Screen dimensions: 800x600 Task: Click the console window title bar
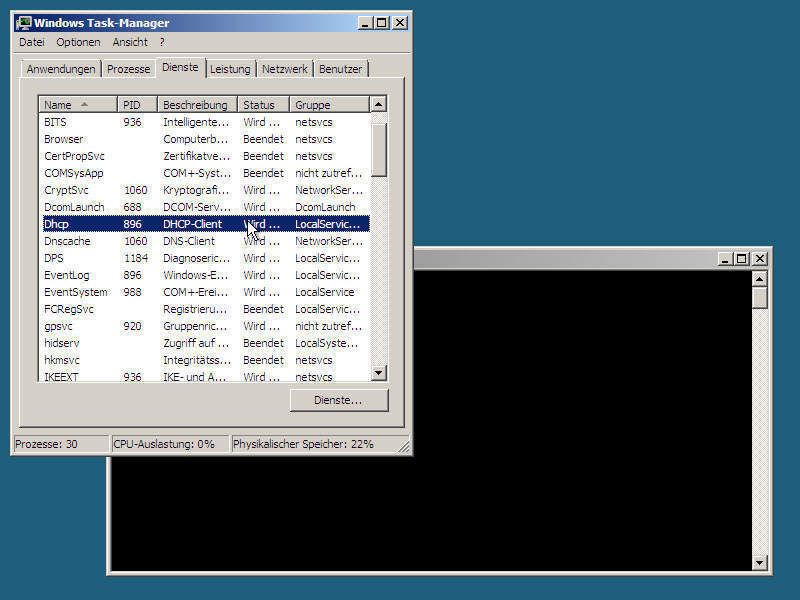coord(564,259)
